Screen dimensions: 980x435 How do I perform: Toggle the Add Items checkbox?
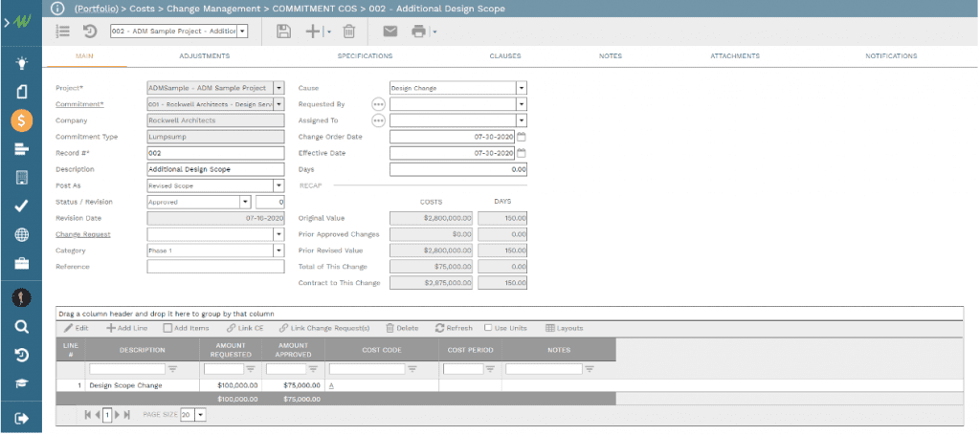(167, 328)
